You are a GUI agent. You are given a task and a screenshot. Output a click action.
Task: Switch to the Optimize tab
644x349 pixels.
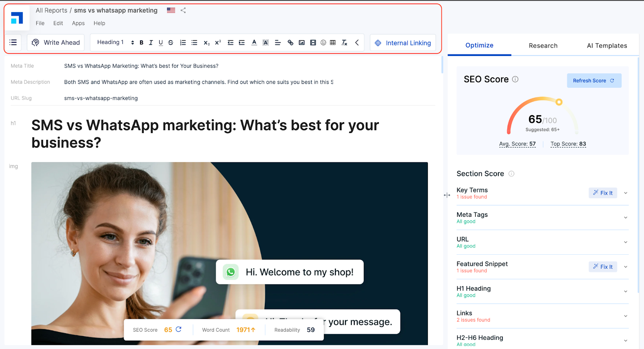[479, 45]
